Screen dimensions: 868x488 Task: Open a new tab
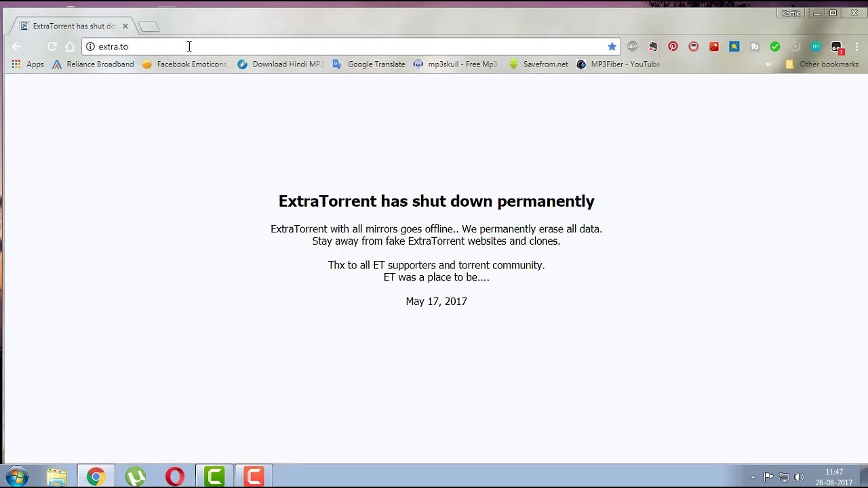[149, 26]
